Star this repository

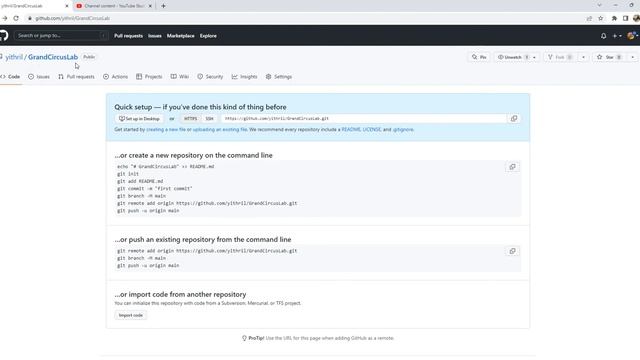click(610, 57)
